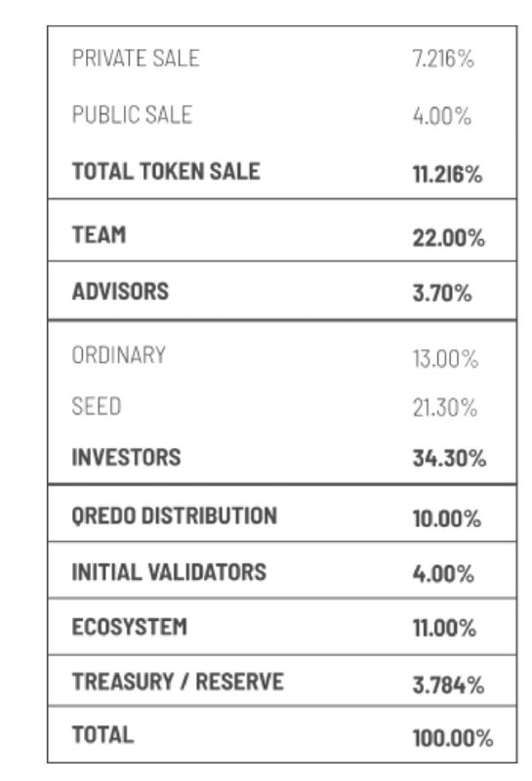Click the TEAM row label
This screenshot has height=781, width=532.
(99, 235)
